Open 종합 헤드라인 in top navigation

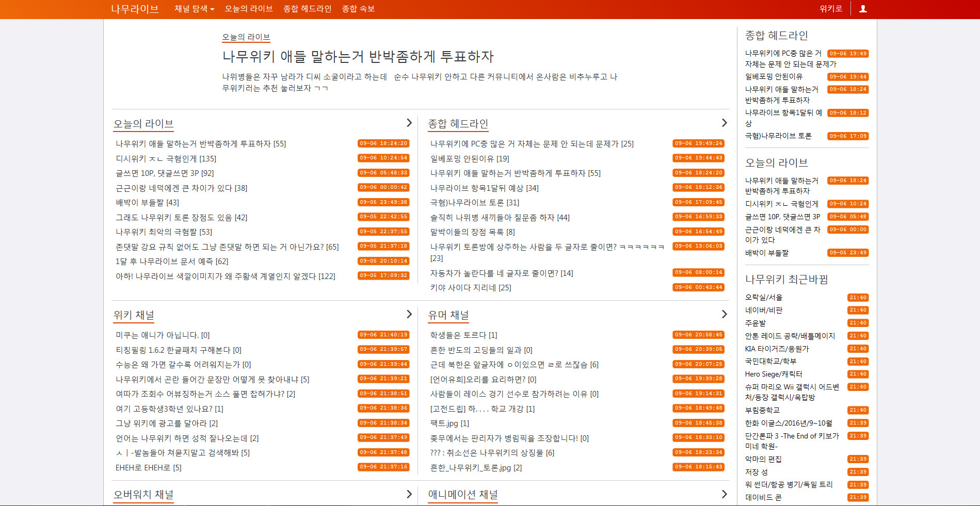(x=307, y=9)
